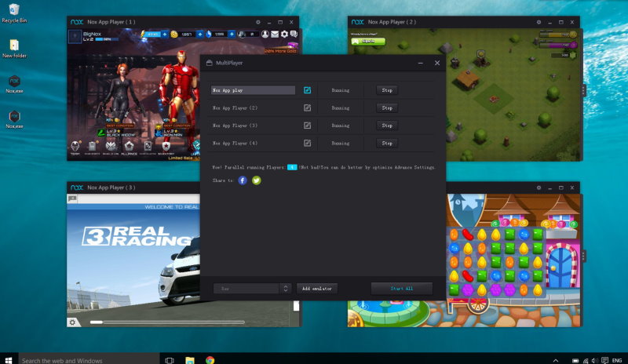This screenshot has height=364, width=628.
Task: Click BigNox avatar in Player 1 game
Action: 75,36
